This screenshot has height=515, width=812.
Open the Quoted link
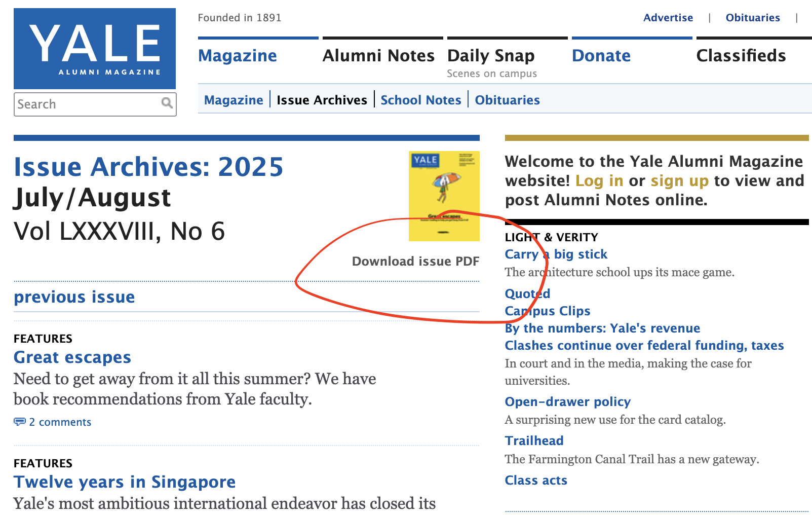coord(527,293)
